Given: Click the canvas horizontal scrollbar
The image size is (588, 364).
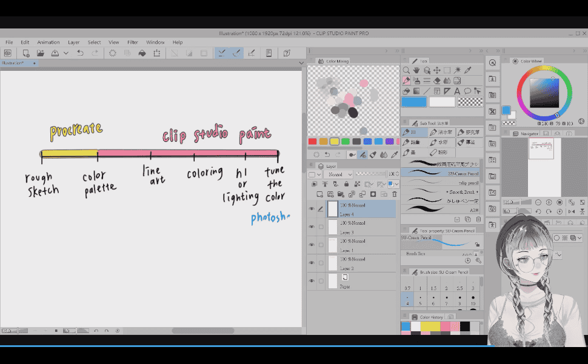Looking at the screenshot, I should tap(203, 331).
